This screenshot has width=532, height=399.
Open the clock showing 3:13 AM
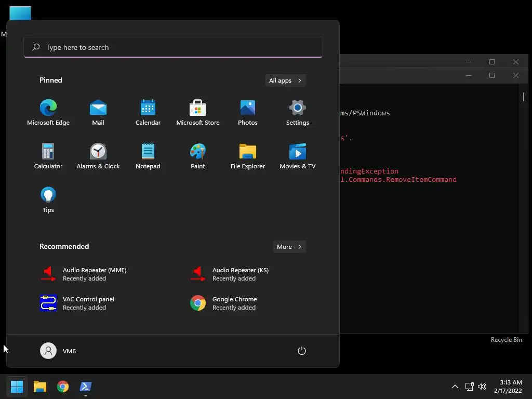pyautogui.click(x=508, y=387)
